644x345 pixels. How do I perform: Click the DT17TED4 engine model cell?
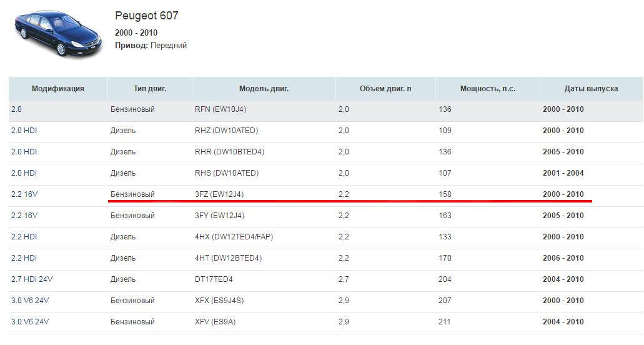(x=214, y=279)
